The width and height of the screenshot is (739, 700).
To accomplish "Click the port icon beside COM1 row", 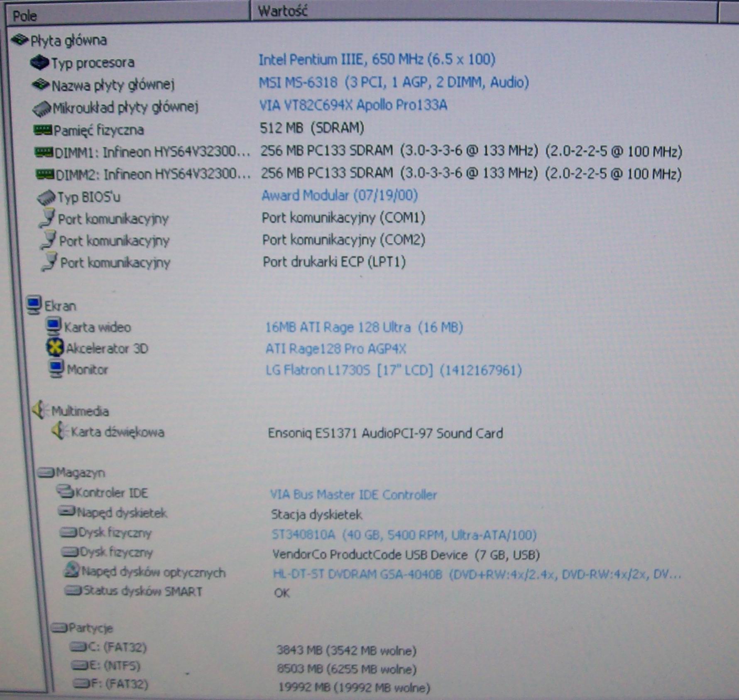I will tap(47, 218).
